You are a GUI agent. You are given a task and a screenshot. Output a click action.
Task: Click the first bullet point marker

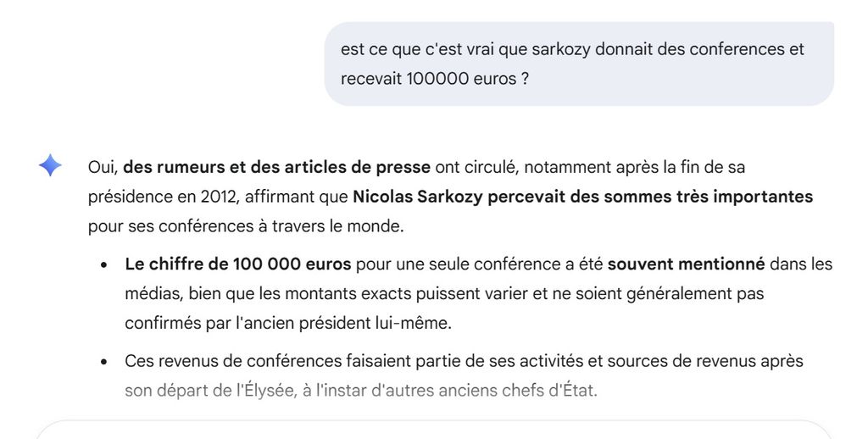pyautogui.click(x=103, y=264)
